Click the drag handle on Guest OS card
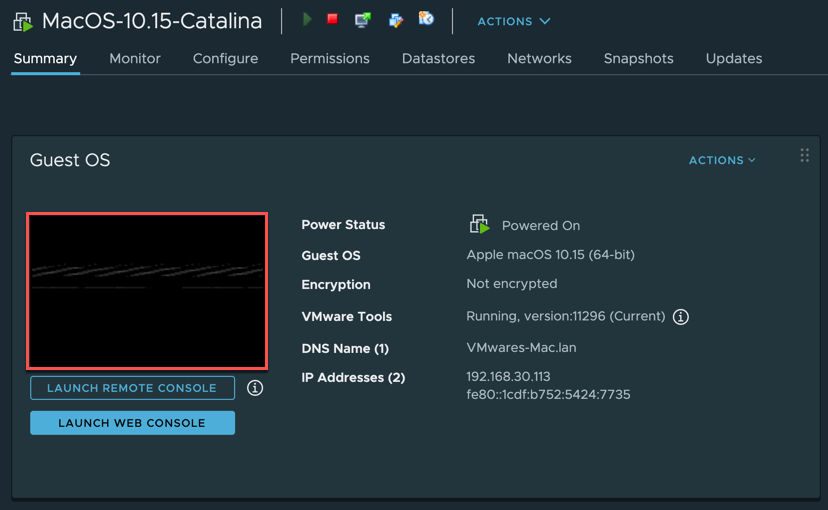This screenshot has height=510, width=828. click(804, 156)
